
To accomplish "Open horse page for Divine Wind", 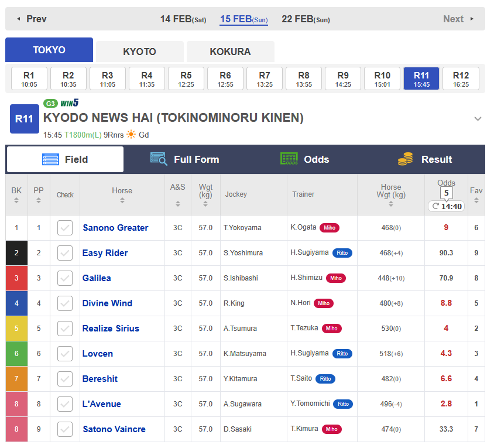I will [x=107, y=303].
